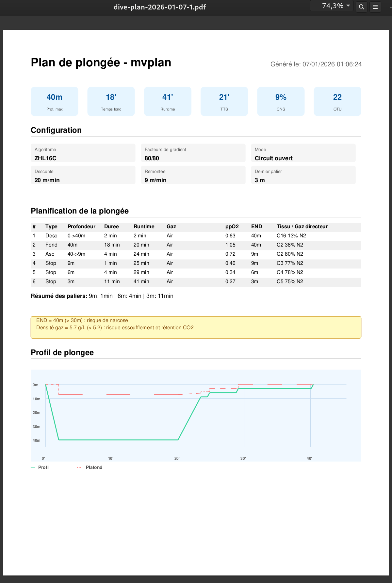Click the 22 OTU summary card
The width and height of the screenshot is (392, 583).
[x=337, y=101]
